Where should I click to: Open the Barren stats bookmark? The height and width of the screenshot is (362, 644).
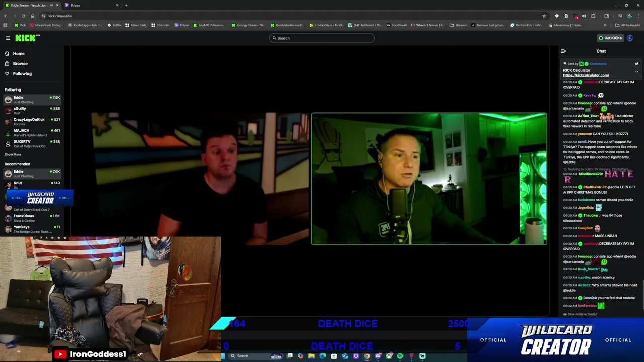coord(136,25)
